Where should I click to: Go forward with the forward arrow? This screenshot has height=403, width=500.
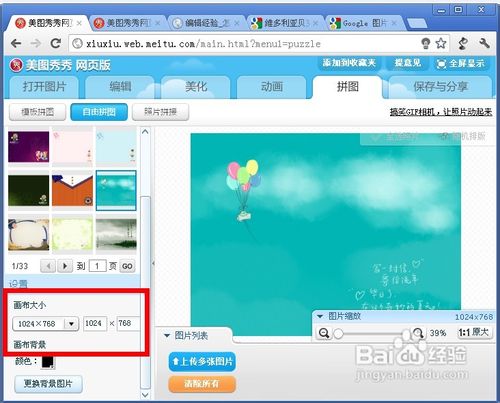pyautogui.click(x=35, y=43)
